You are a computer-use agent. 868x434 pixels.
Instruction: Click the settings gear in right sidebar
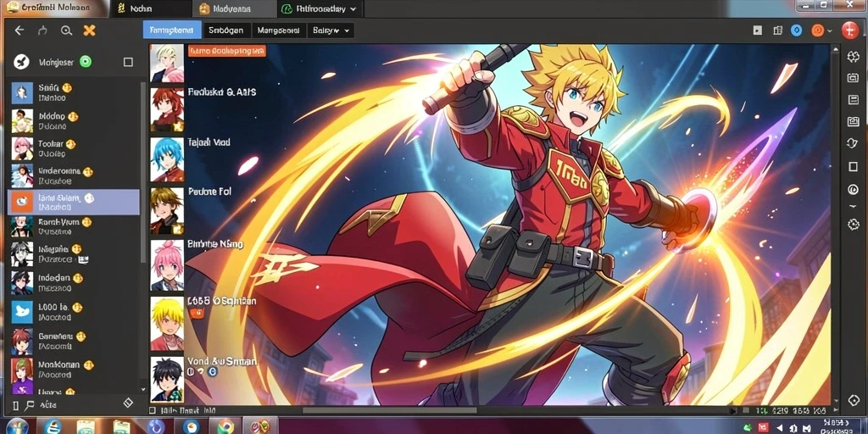pos(853,224)
